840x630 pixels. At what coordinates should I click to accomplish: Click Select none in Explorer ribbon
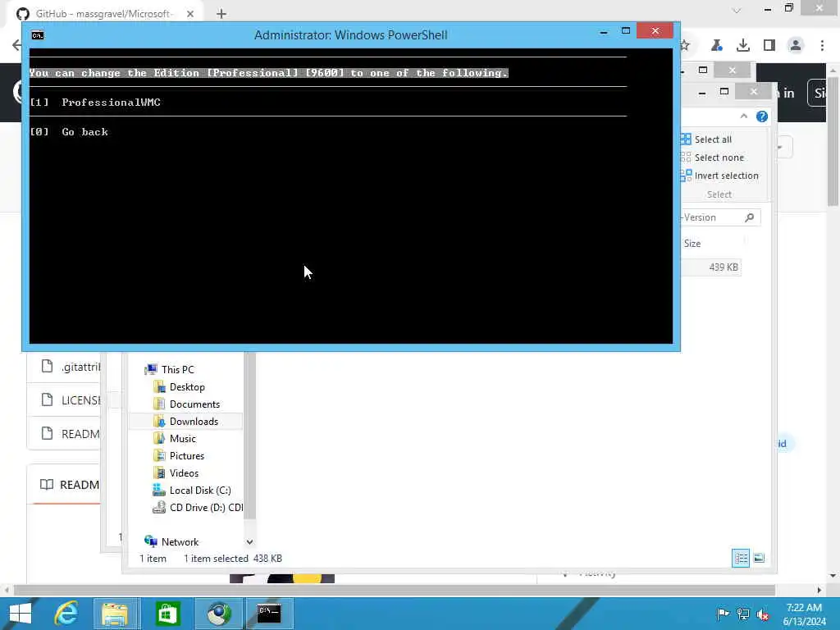pyautogui.click(x=719, y=157)
